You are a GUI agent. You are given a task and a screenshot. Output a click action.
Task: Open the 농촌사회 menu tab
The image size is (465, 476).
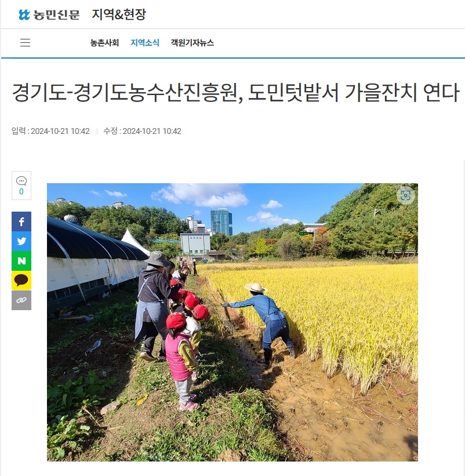pos(104,43)
